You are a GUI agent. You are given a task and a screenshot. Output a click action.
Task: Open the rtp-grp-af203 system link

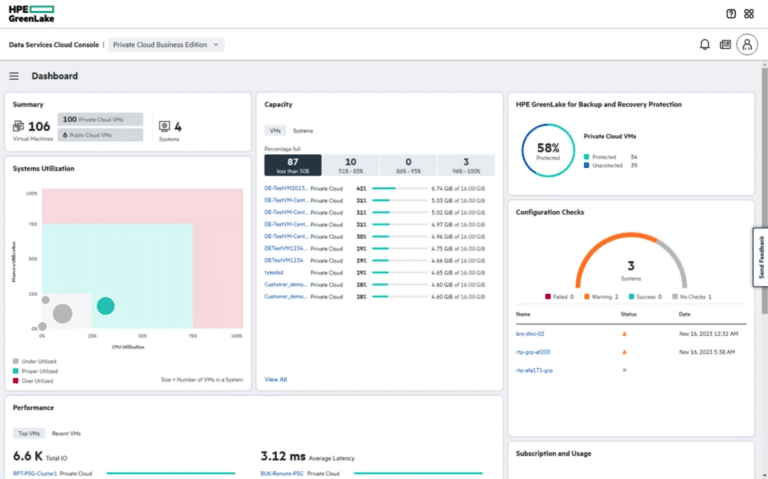[533, 352]
